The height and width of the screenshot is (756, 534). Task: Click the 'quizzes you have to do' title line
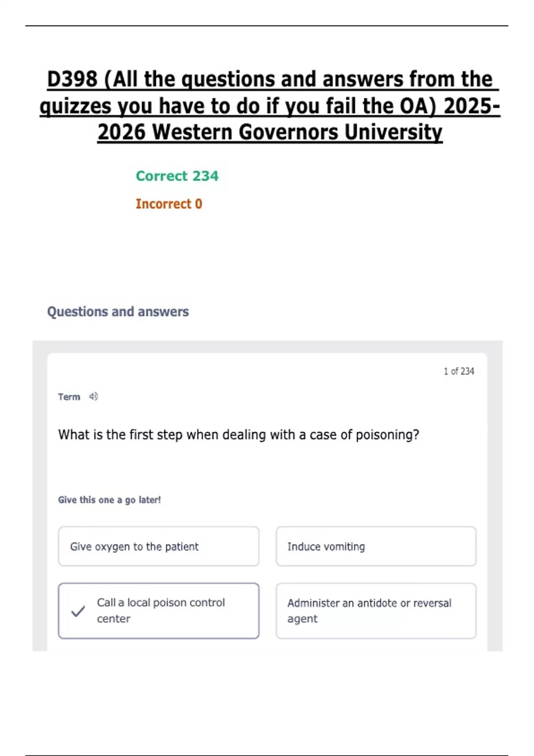[x=270, y=106]
